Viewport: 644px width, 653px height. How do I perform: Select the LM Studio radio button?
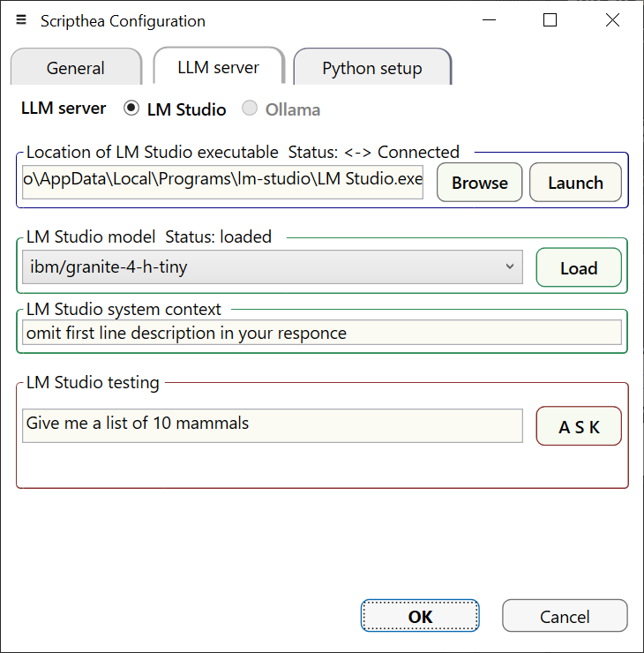[x=131, y=109]
